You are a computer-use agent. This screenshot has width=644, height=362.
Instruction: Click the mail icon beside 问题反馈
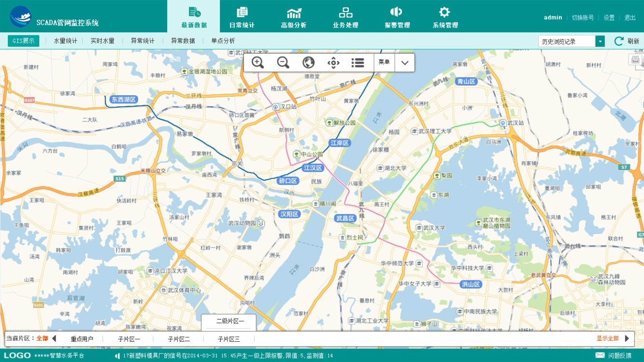click(600, 355)
